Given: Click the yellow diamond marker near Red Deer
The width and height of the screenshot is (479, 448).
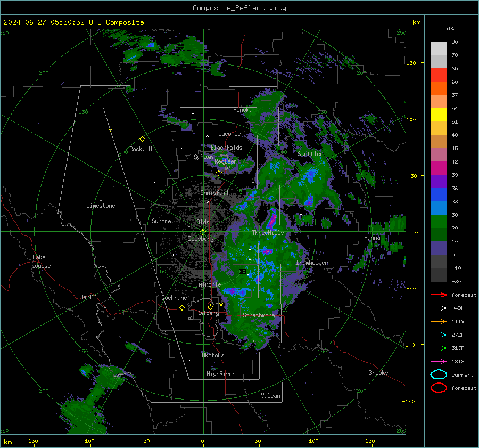Looking at the screenshot, I should click(x=219, y=173).
